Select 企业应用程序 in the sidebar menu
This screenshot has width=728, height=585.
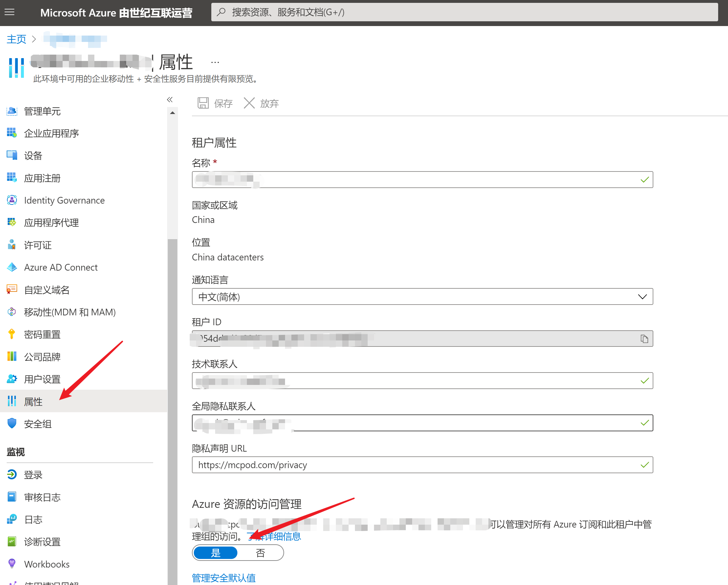(51, 133)
